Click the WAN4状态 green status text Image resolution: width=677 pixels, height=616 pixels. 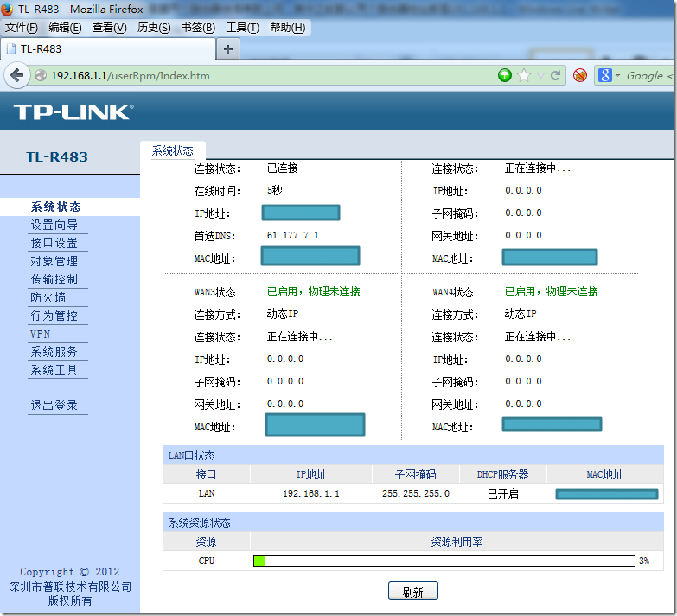[552, 292]
